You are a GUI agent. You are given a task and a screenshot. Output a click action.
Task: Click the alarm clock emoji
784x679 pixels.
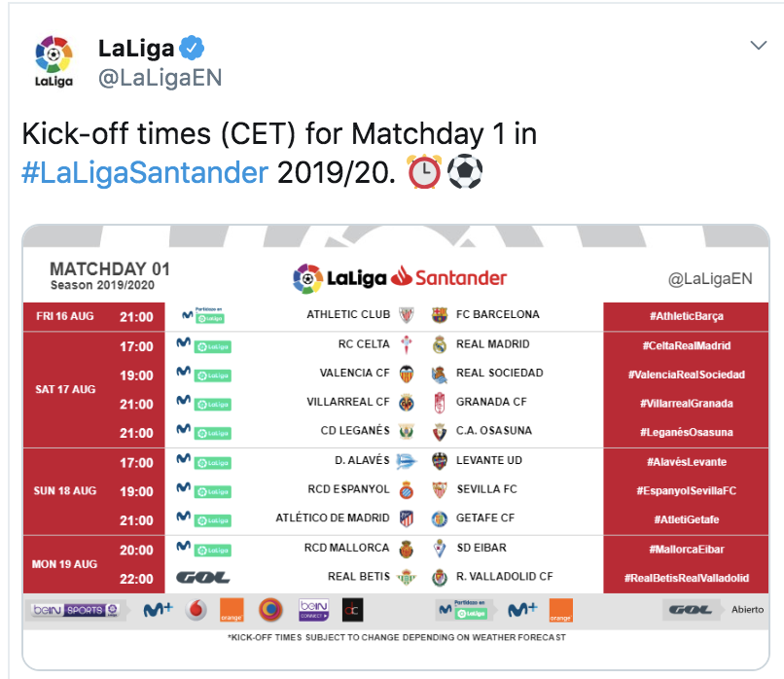point(424,172)
